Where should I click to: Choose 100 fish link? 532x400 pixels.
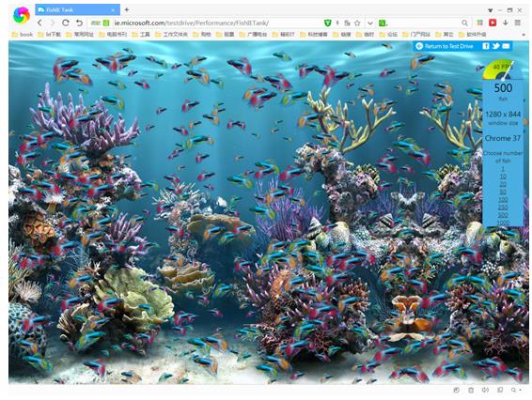coord(503,200)
